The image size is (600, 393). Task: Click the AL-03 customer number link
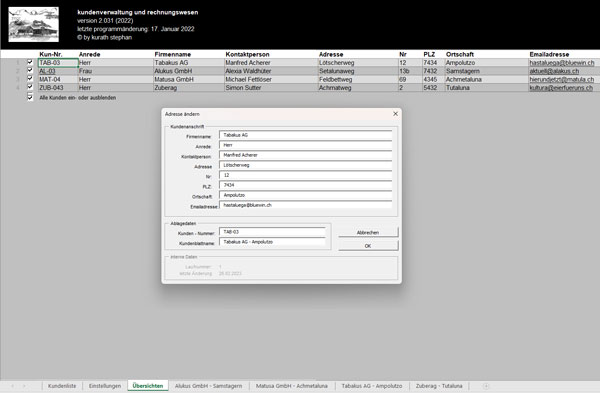(47, 71)
